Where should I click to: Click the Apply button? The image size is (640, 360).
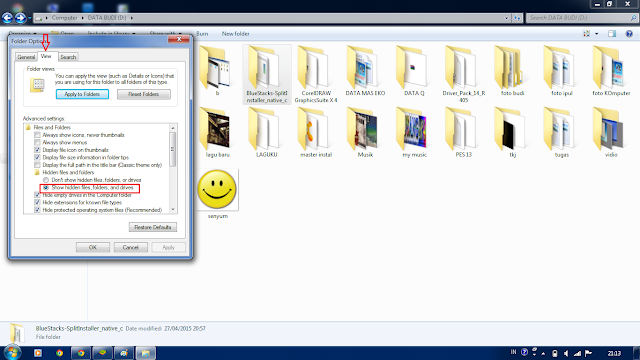pyautogui.click(x=168, y=247)
